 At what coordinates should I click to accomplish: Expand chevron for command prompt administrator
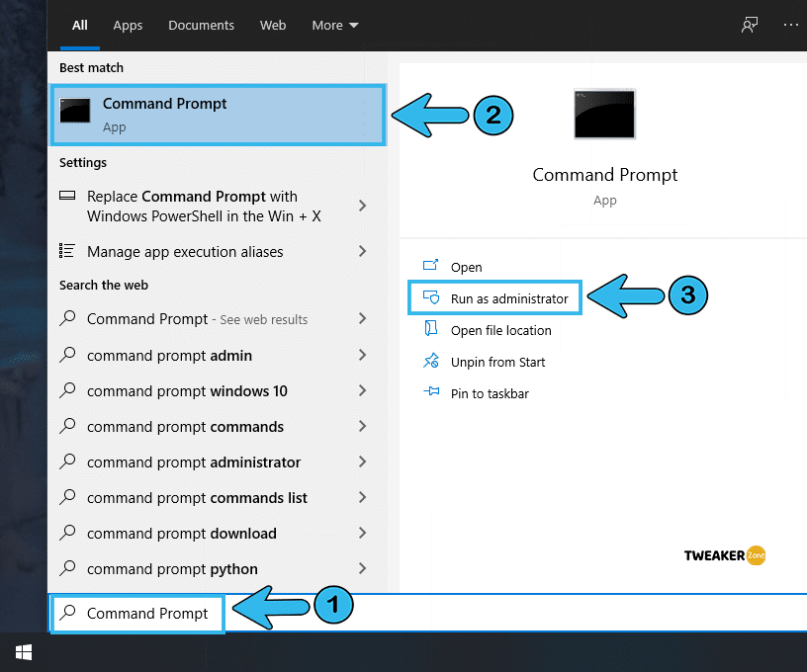click(362, 462)
